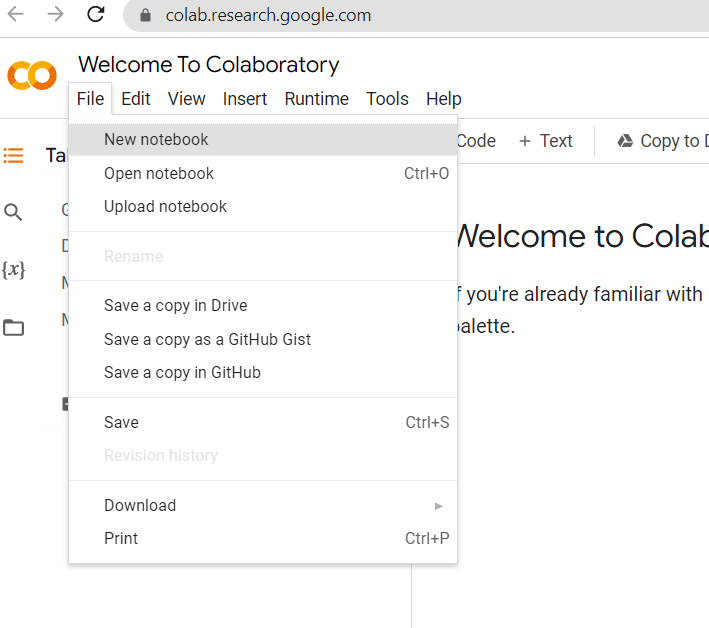
Task: Click Print in the File menu
Action: (121, 538)
